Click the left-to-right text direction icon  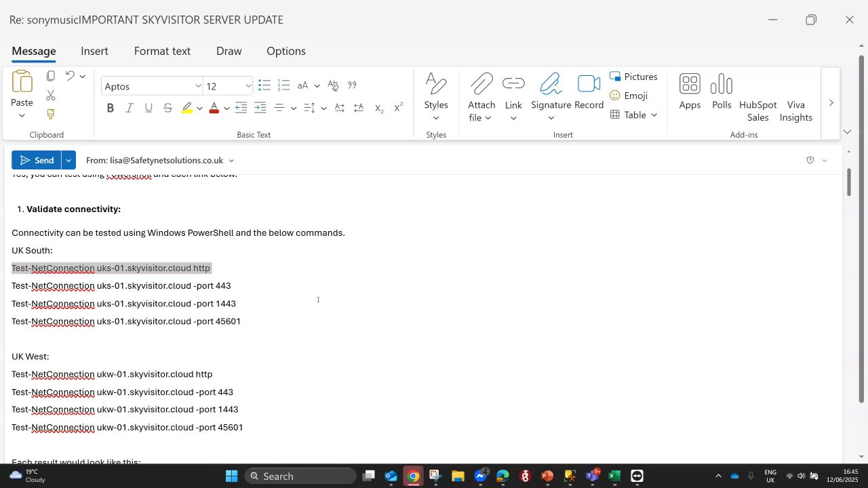coord(339,108)
